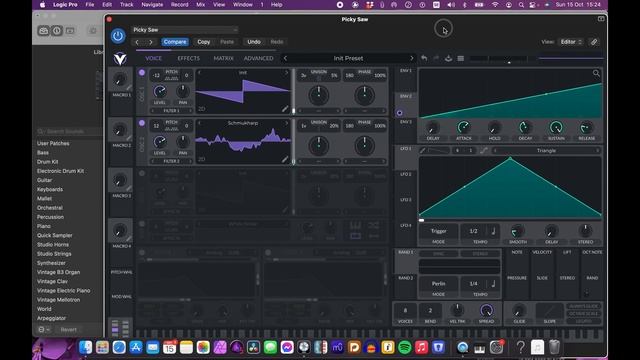The image size is (640, 360).
Task: Click Macro 2 edit pencil icon
Action: (x=129, y=138)
